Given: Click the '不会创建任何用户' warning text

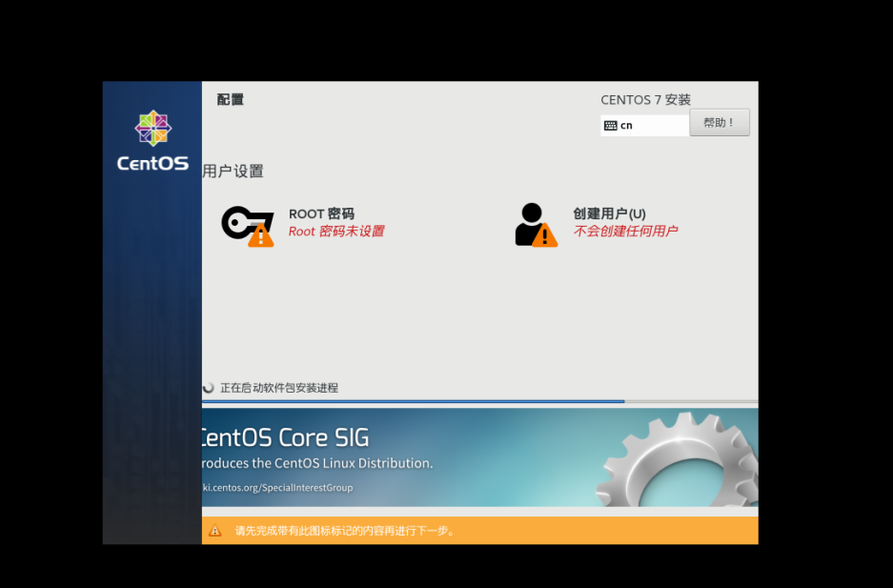Looking at the screenshot, I should pos(625,231).
